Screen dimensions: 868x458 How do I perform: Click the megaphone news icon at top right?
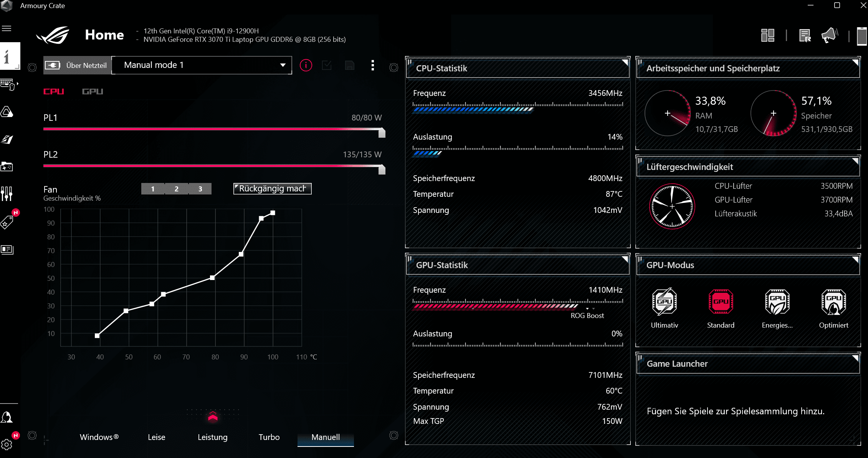tap(829, 36)
